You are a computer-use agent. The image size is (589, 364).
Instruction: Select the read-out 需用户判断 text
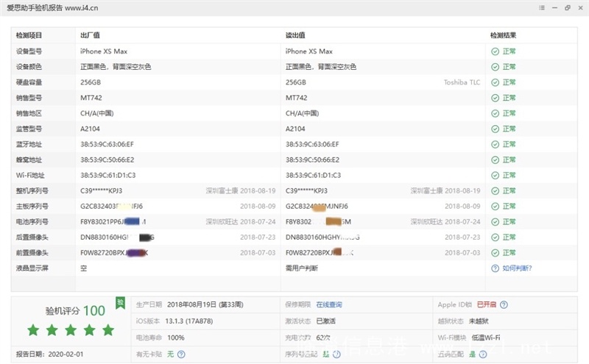click(x=302, y=268)
